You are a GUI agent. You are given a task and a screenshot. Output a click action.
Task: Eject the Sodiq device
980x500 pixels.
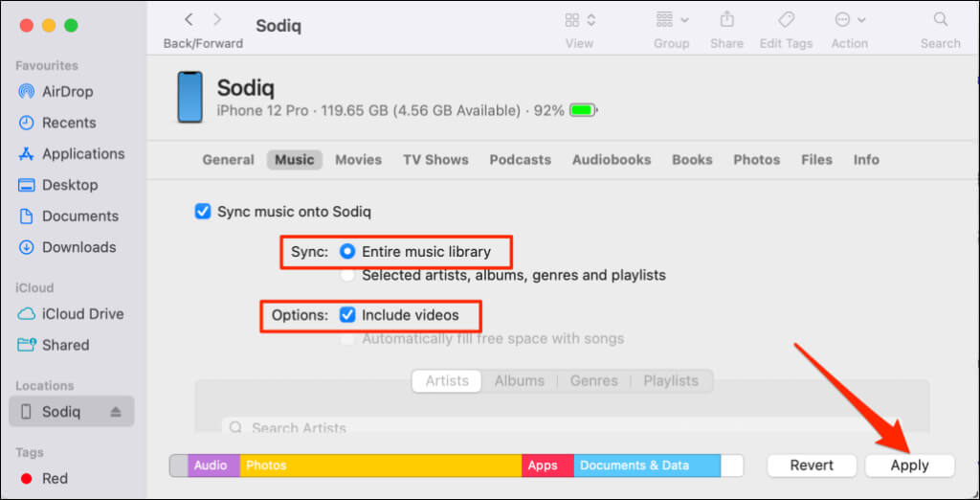pyautogui.click(x=116, y=412)
